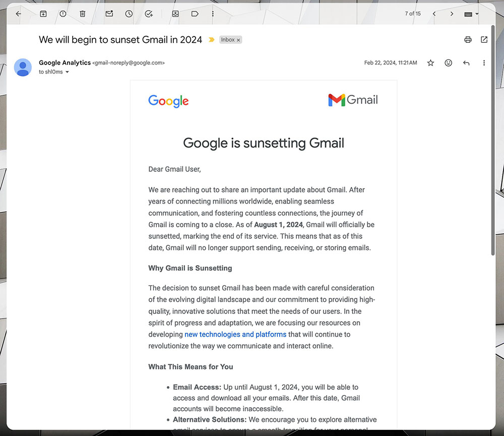The width and height of the screenshot is (504, 436).
Task: Report this email as spam
Action: point(62,14)
